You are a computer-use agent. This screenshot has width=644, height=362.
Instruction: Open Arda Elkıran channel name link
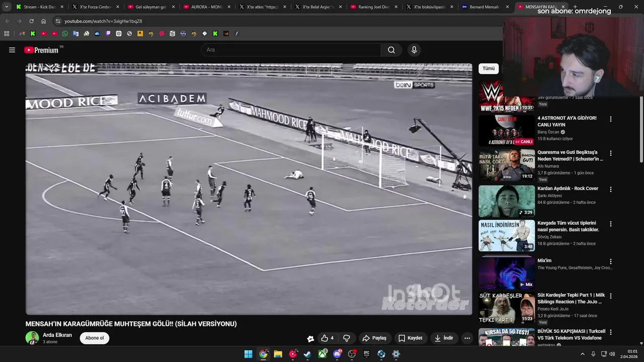(x=57, y=335)
